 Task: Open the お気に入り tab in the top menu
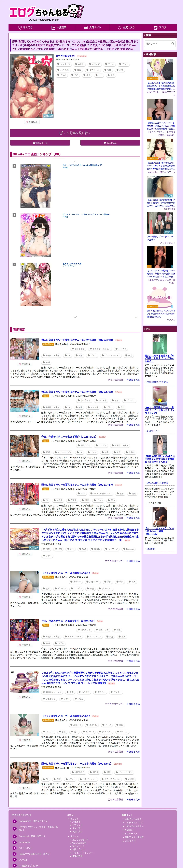126,28
